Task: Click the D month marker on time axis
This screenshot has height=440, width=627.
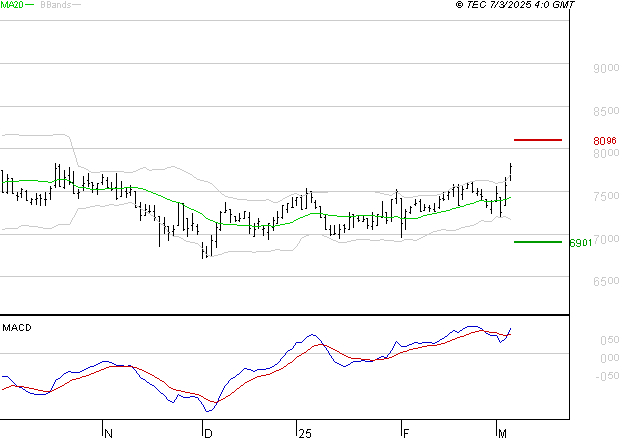Action: click(208, 434)
